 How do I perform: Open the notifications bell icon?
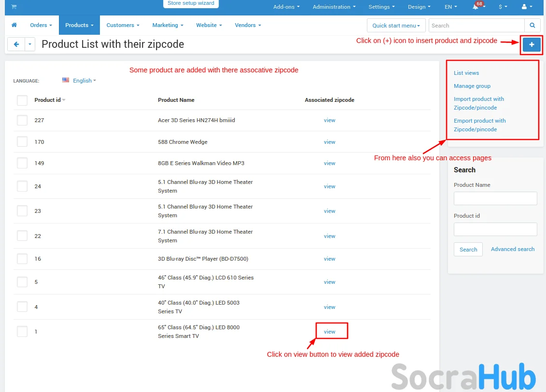tap(476, 7)
